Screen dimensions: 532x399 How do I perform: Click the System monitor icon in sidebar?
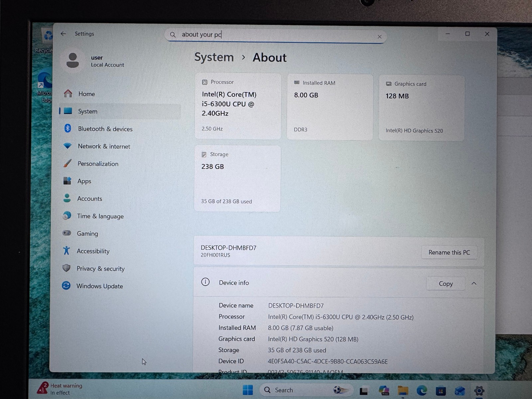click(x=68, y=111)
